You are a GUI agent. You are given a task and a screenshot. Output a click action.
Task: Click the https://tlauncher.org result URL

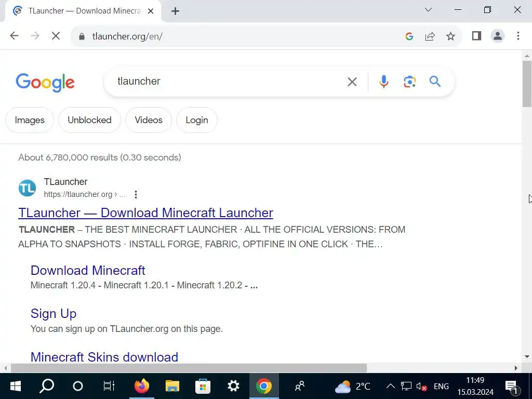tap(85, 194)
